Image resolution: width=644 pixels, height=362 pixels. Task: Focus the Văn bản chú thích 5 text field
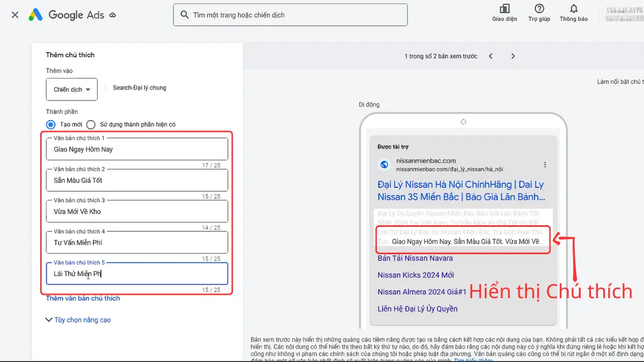point(137,274)
